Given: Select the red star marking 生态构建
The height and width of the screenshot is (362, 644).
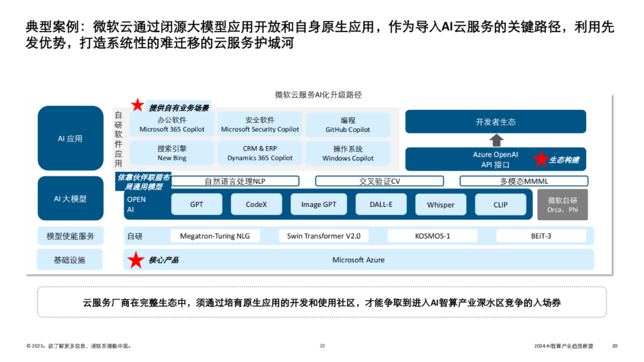Looking at the screenshot, I should tap(541, 159).
